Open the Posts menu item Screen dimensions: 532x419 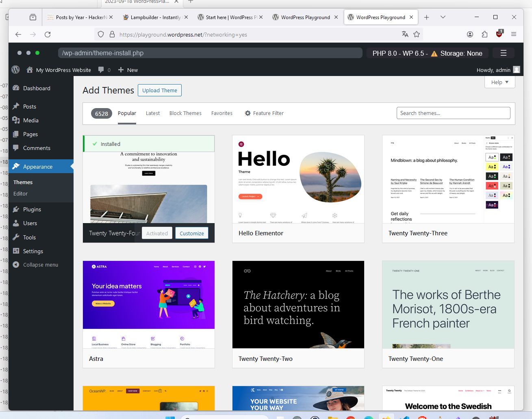tap(41, 106)
